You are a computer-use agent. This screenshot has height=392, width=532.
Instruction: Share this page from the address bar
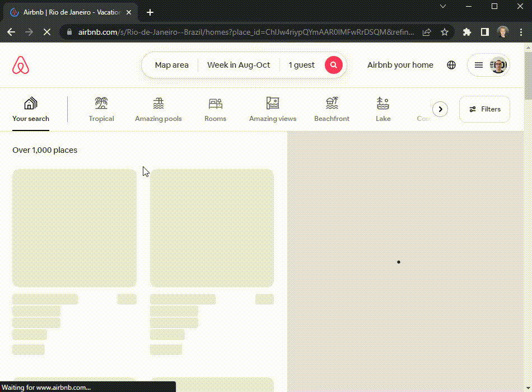427,32
